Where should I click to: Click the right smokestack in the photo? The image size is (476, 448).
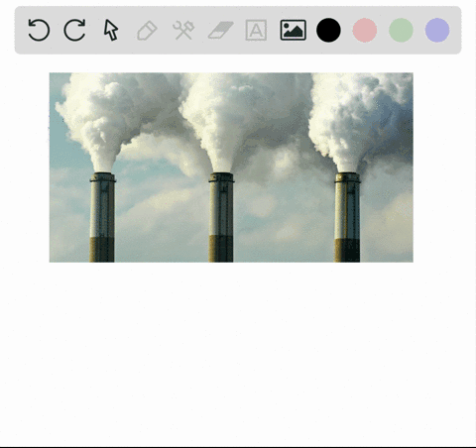347,217
